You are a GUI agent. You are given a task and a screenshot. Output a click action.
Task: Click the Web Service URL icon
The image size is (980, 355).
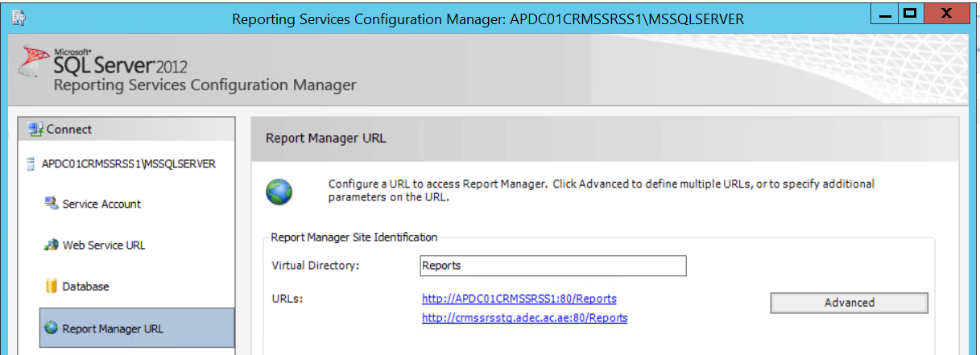click(52, 245)
